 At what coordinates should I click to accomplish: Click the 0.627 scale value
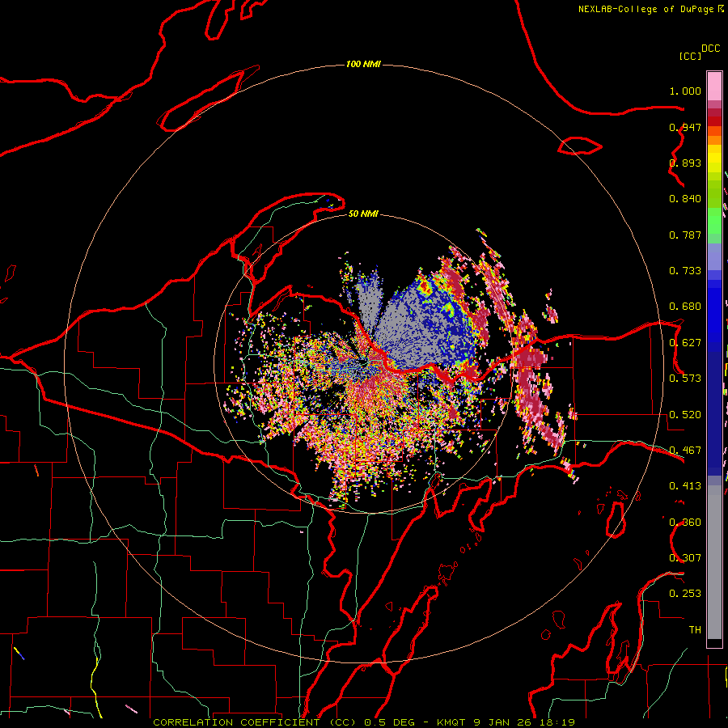[x=685, y=343]
